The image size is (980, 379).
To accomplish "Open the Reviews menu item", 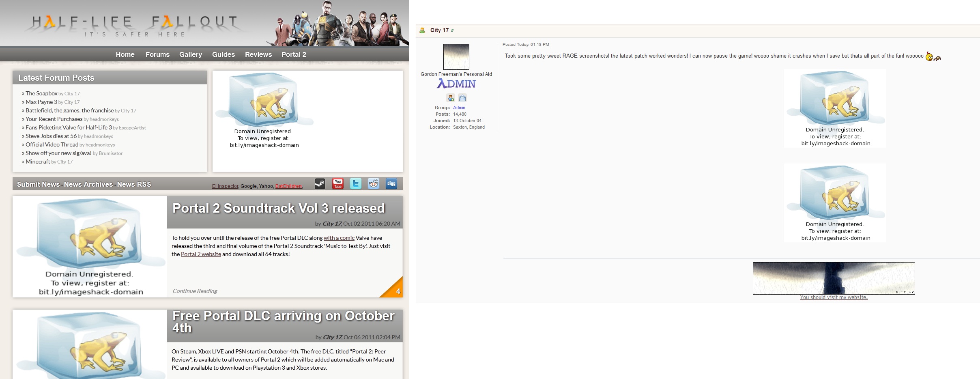I will (x=258, y=54).
